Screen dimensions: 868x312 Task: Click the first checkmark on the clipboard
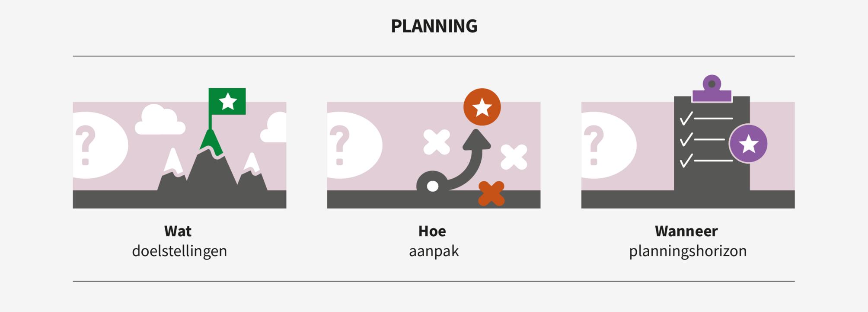pyautogui.click(x=686, y=118)
